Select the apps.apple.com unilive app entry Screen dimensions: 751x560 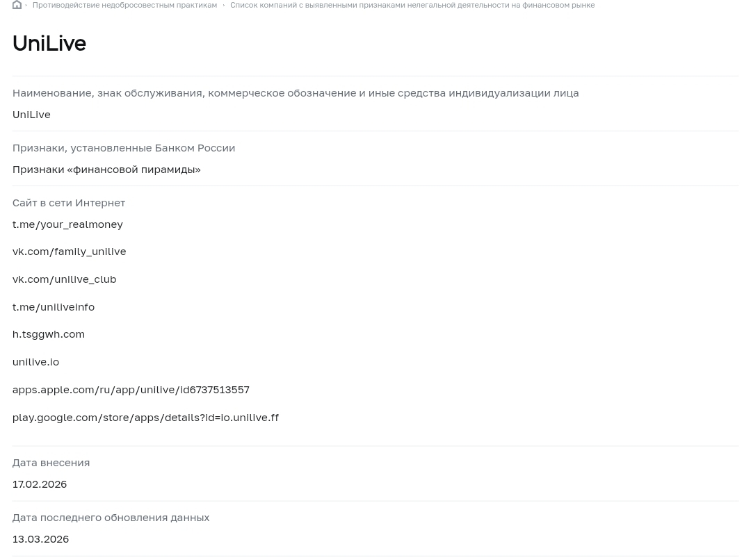coord(131,390)
